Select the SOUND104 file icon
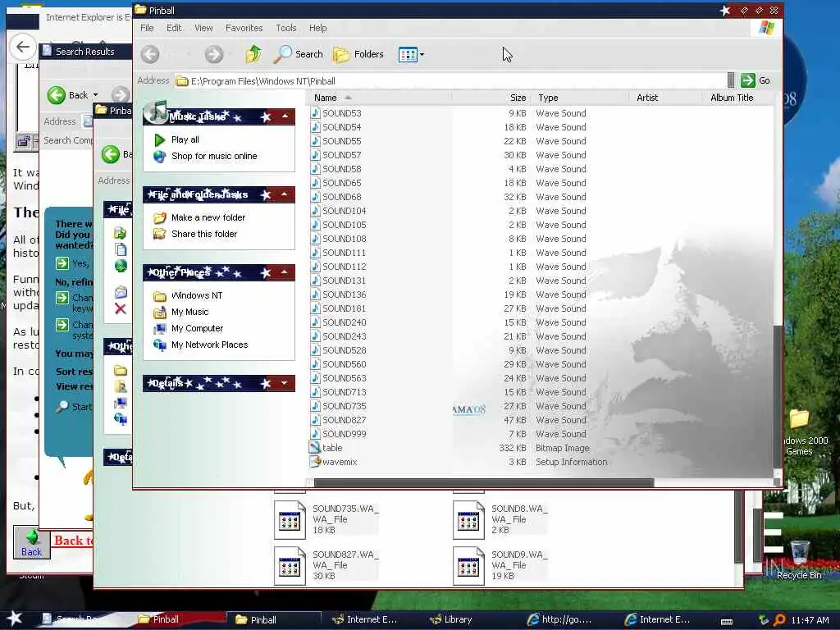 tap(315, 211)
